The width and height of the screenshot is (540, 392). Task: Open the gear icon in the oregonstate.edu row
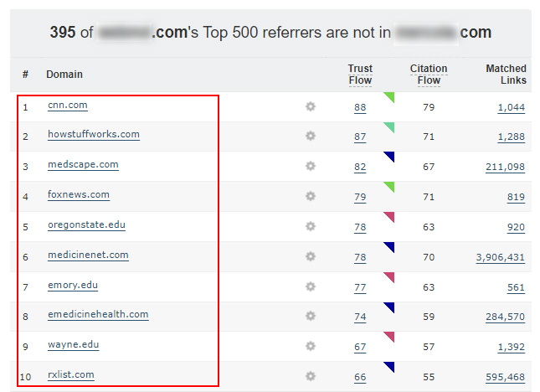[x=311, y=226]
